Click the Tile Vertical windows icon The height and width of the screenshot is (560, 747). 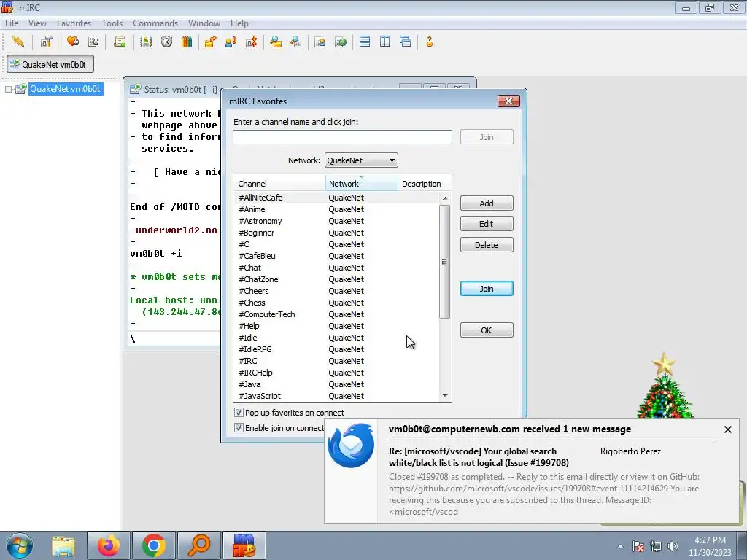(385, 42)
